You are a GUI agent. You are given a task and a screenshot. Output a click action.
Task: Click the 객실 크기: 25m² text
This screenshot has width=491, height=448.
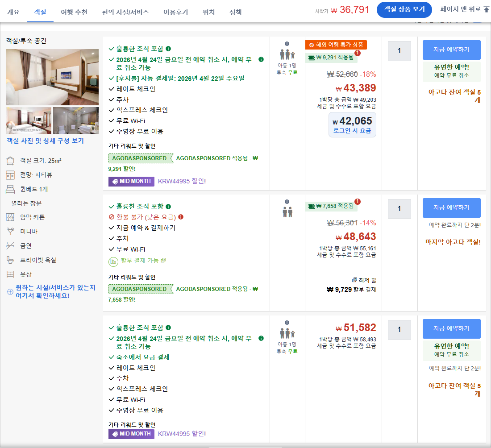[x=41, y=161]
